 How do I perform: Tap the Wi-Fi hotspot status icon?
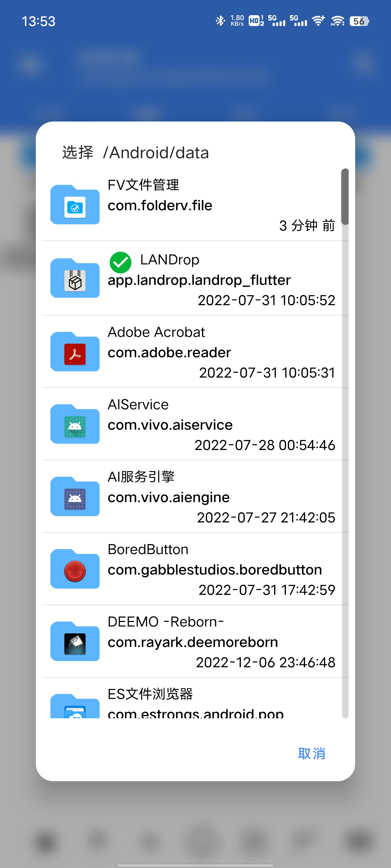point(337,21)
